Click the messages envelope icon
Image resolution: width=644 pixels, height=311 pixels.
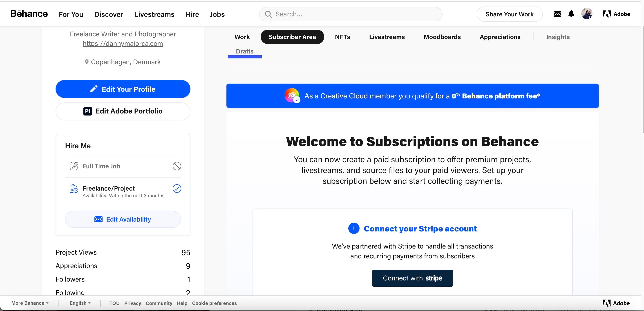pos(558,13)
